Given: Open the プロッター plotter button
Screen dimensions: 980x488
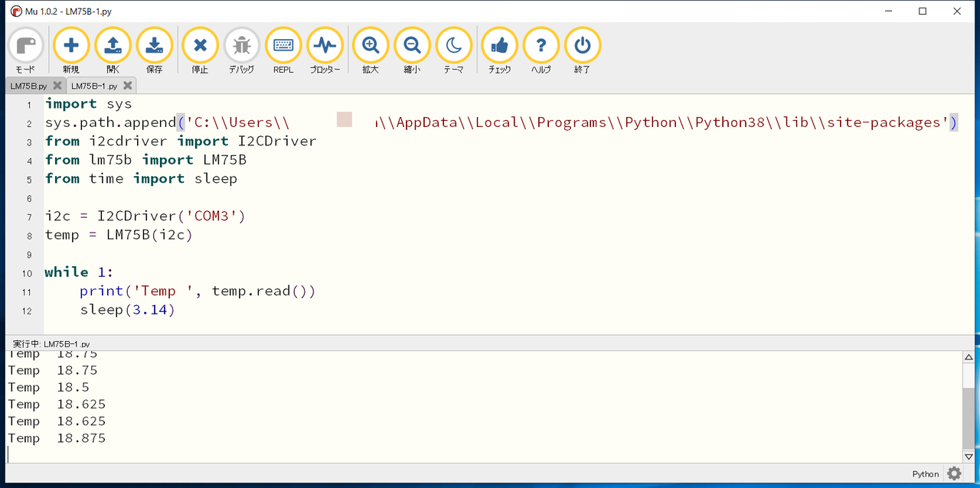Looking at the screenshot, I should 325,50.
